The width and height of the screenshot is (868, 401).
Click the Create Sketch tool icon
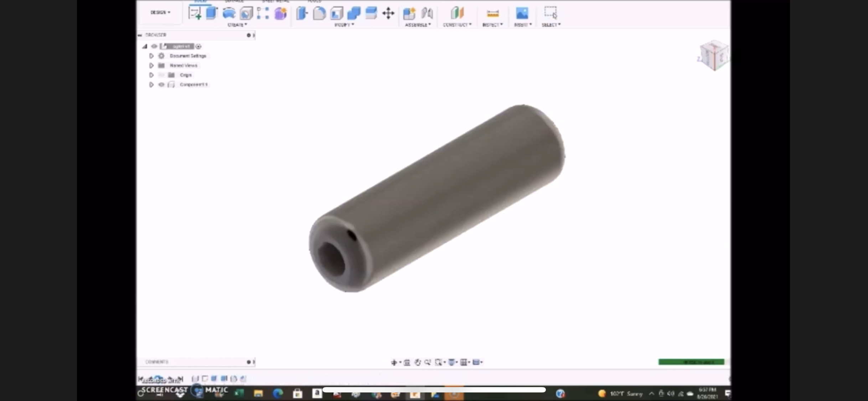(195, 14)
